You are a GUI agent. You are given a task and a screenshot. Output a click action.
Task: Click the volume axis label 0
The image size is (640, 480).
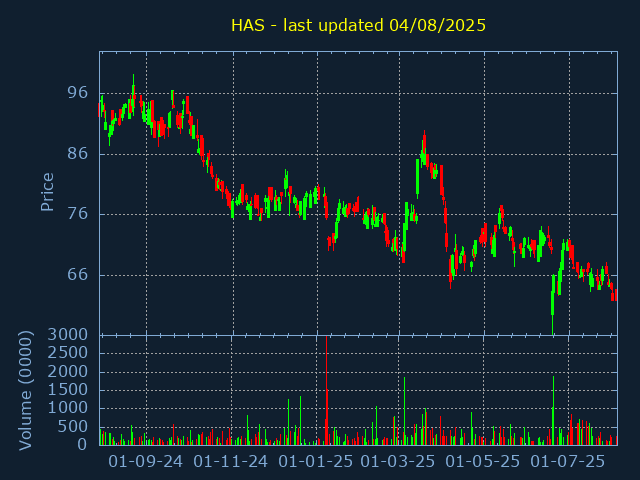point(82,444)
